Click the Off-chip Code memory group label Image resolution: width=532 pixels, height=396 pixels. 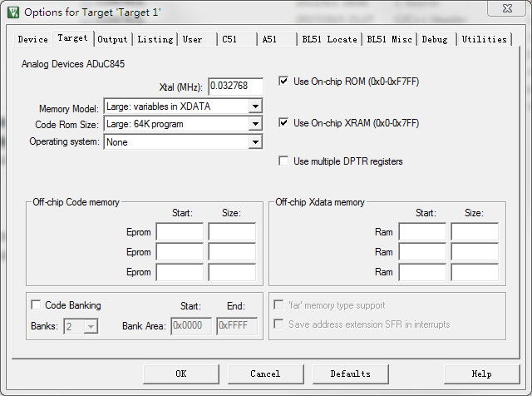(x=76, y=202)
